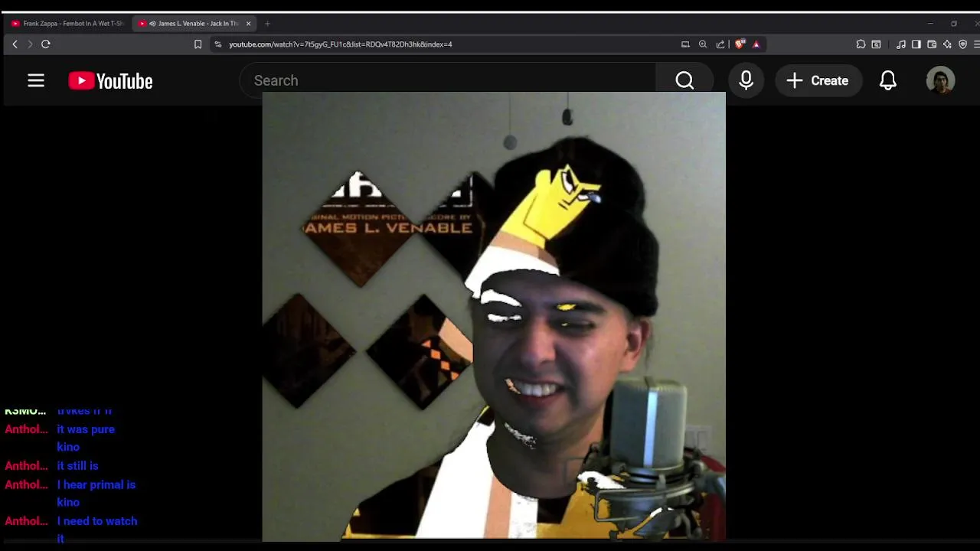Open the Create button
This screenshot has height=551, width=980.
click(818, 80)
